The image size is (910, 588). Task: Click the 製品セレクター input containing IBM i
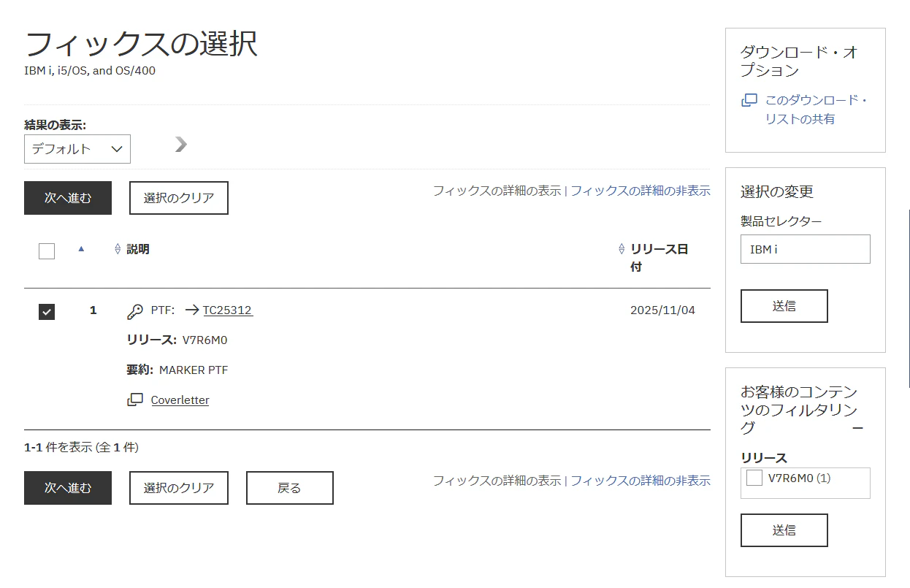point(806,249)
